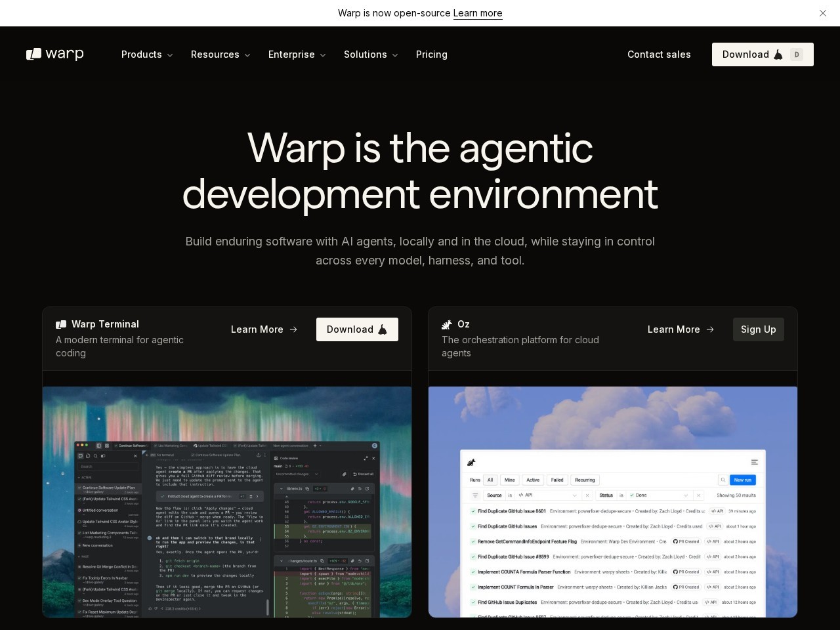This screenshot has height=630, width=840.
Task: Open the Oz dashboard preview image
Action: click(613, 502)
